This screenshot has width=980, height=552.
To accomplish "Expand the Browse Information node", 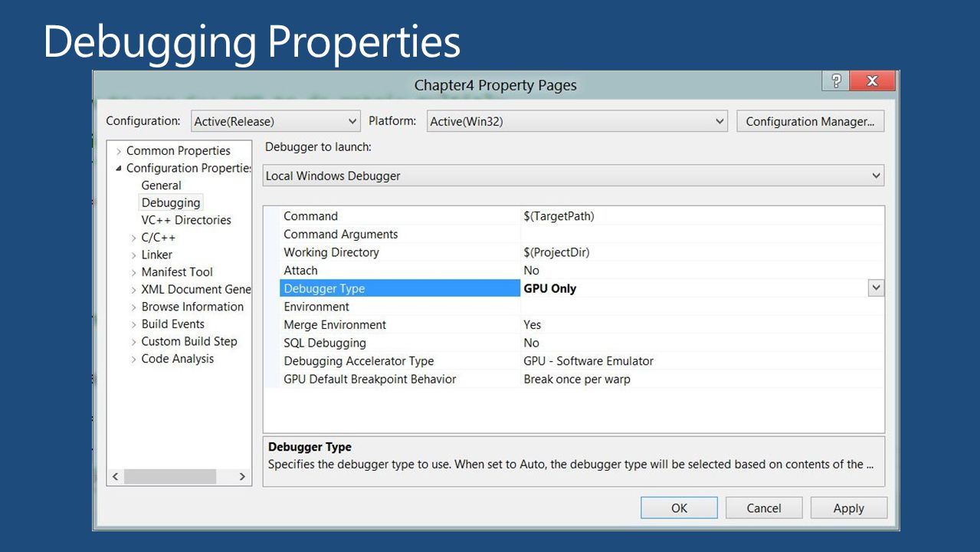I will click(x=134, y=307).
